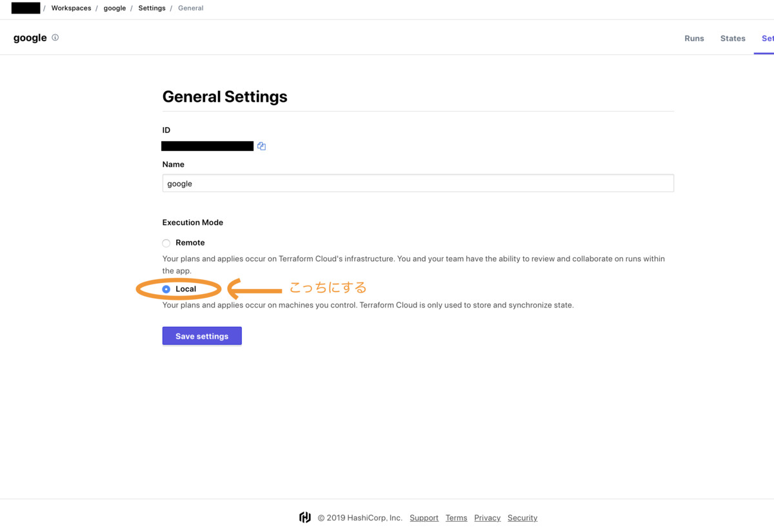This screenshot has width=774, height=532.
Task: Open Security link in footer
Action: pyautogui.click(x=522, y=518)
